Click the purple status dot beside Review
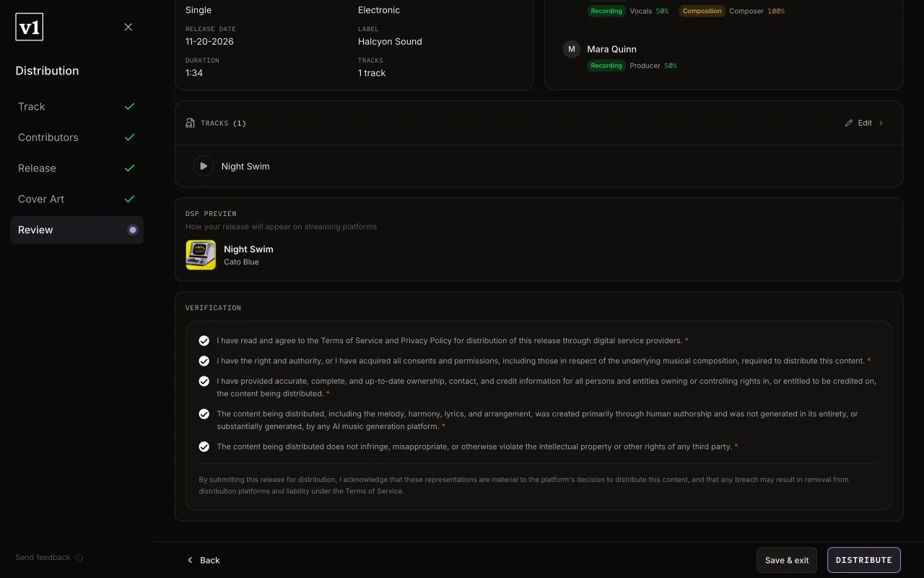924x578 pixels. tap(133, 230)
